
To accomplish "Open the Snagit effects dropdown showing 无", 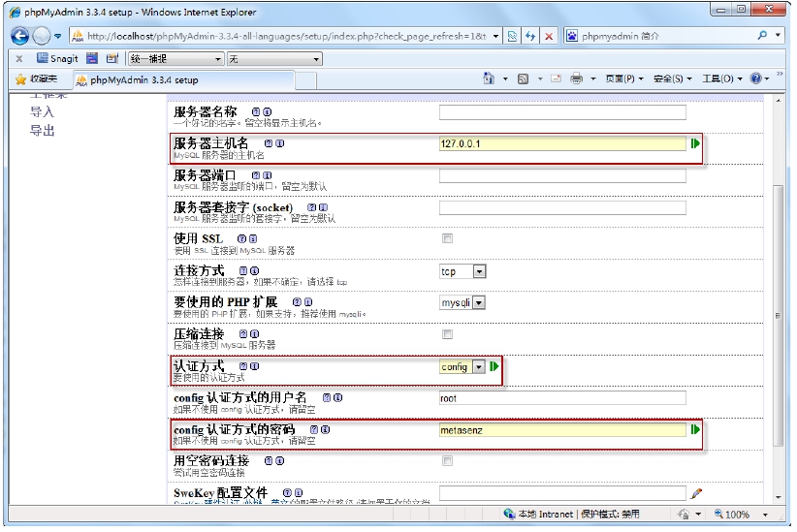I will click(274, 59).
